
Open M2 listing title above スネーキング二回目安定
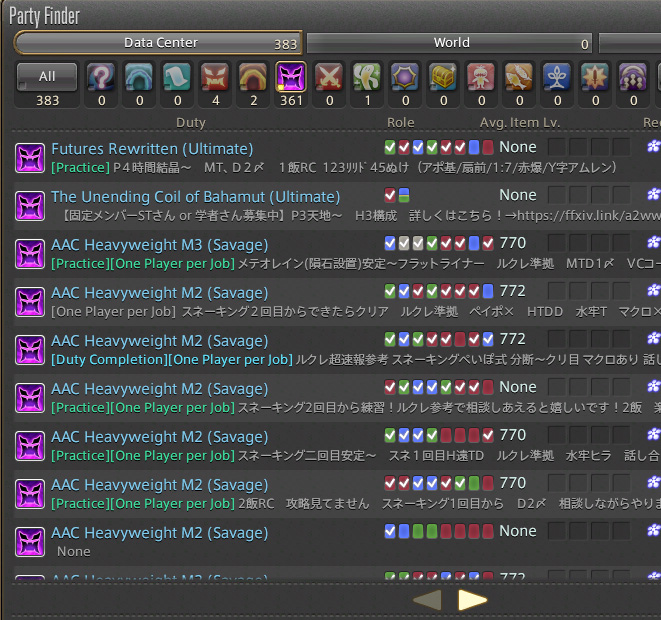[x=159, y=437]
